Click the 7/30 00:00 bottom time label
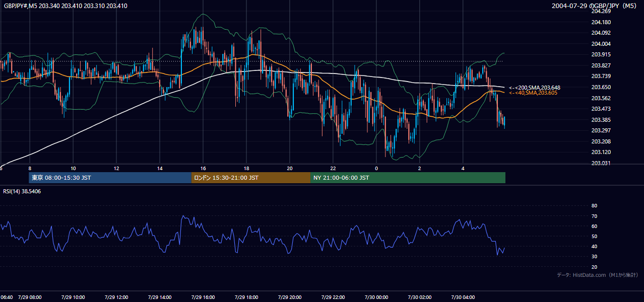 click(x=376, y=297)
